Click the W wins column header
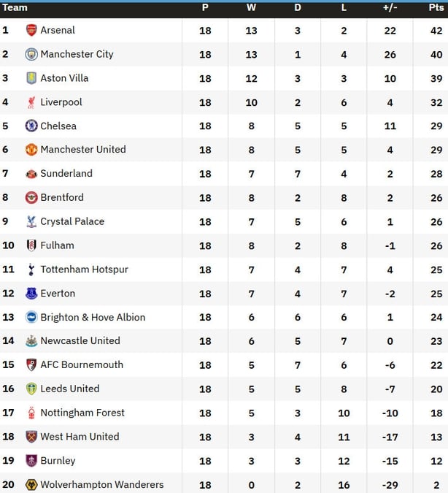Screen dimensions: 448x493 tap(251, 8)
